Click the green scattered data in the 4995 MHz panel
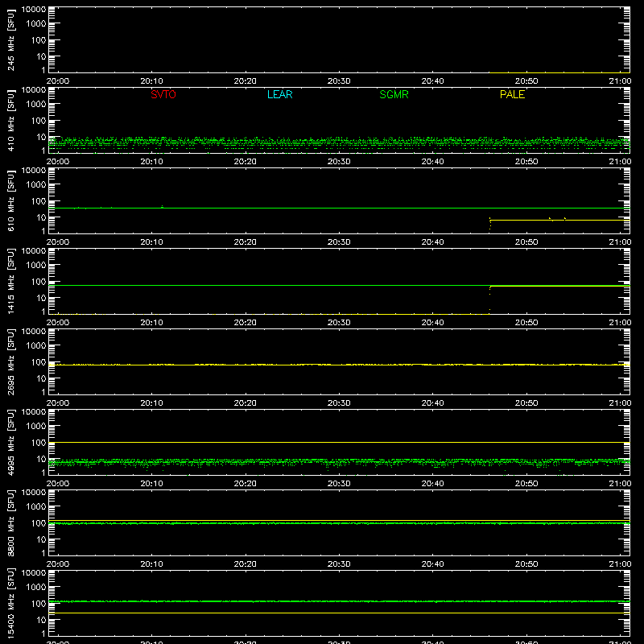Image resolution: width=644 pixels, height=644 pixels. (x=339, y=462)
